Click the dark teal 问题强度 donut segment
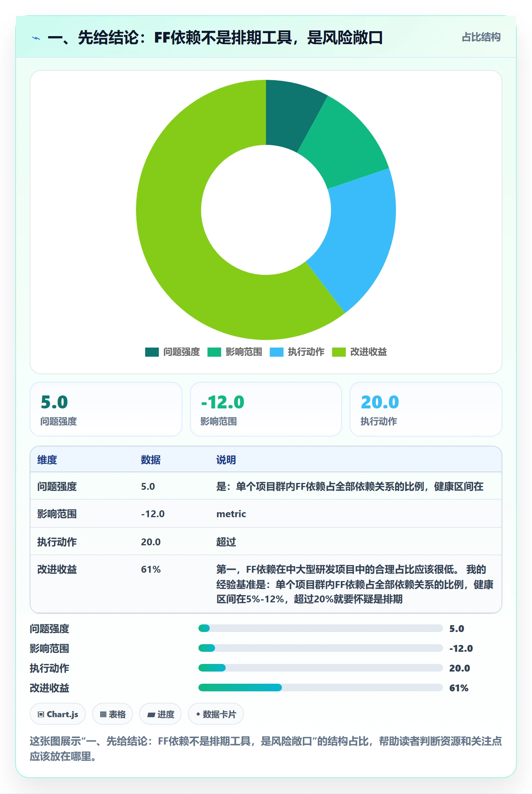Viewport: 532px width, 794px height. tap(289, 114)
